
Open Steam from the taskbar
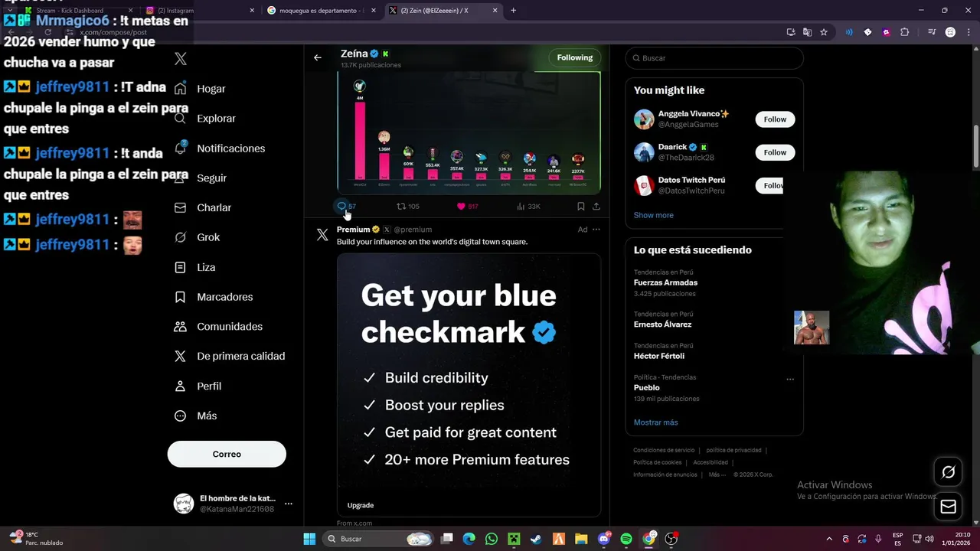coord(537,539)
